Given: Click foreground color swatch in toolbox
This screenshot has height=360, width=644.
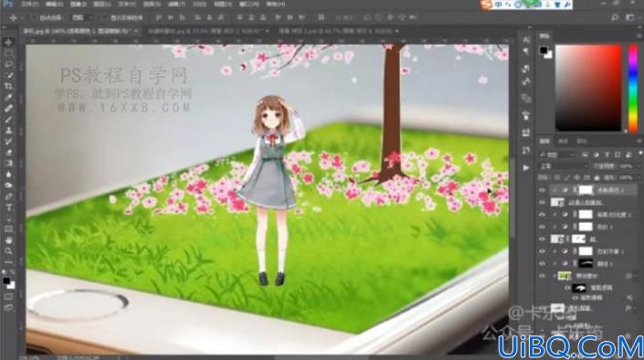Looking at the screenshot, I should [6, 281].
